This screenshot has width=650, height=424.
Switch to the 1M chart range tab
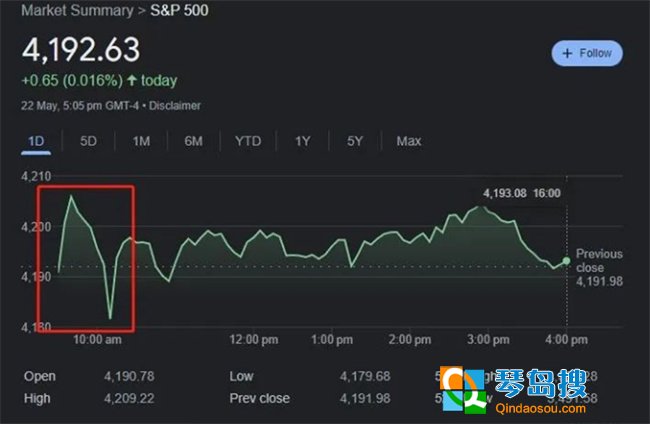[x=141, y=141]
